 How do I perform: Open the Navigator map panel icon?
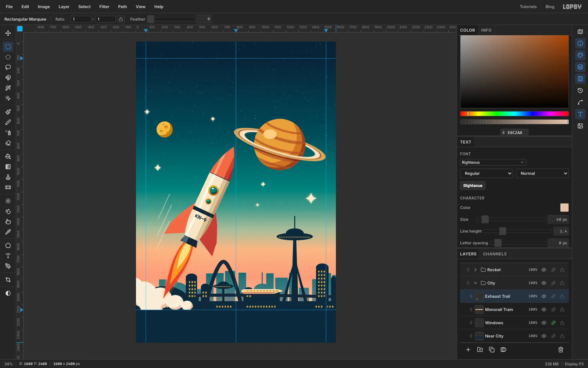[580, 32]
